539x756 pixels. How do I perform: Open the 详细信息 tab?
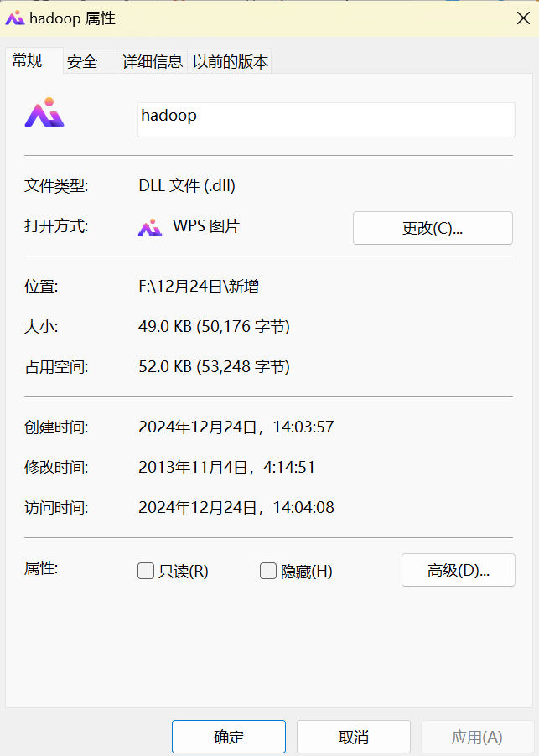pos(153,62)
